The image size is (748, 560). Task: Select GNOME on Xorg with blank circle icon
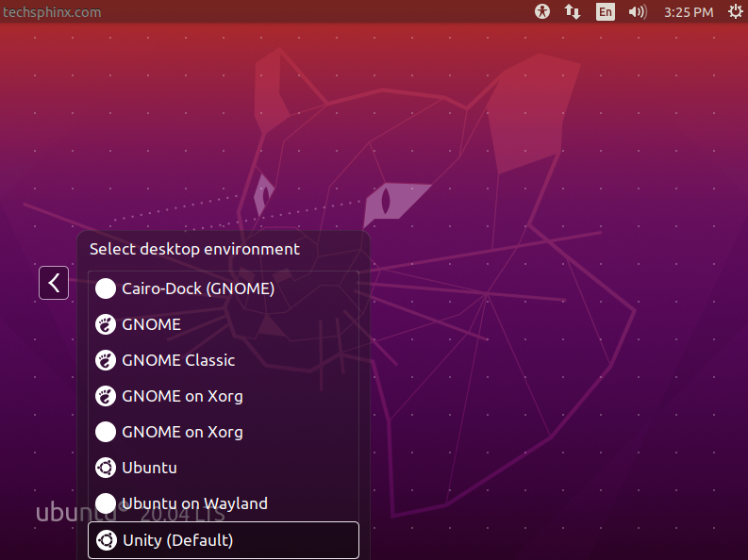point(224,432)
